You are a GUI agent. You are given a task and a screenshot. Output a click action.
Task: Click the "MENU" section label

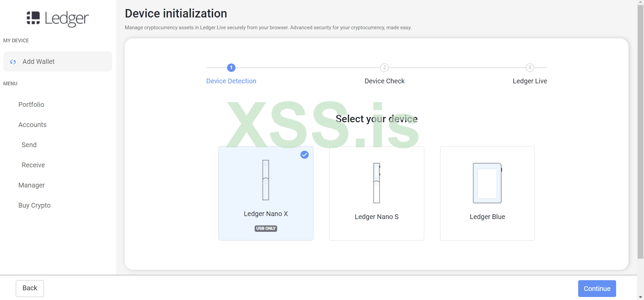[10, 84]
